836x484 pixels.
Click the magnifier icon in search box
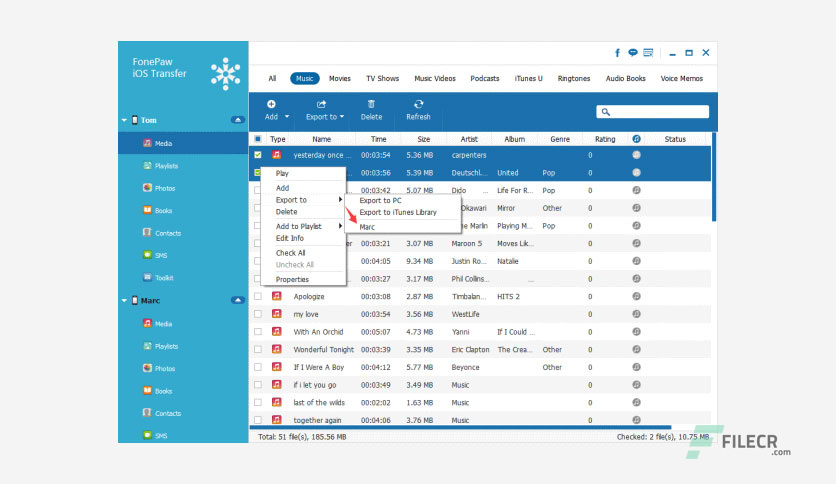605,112
